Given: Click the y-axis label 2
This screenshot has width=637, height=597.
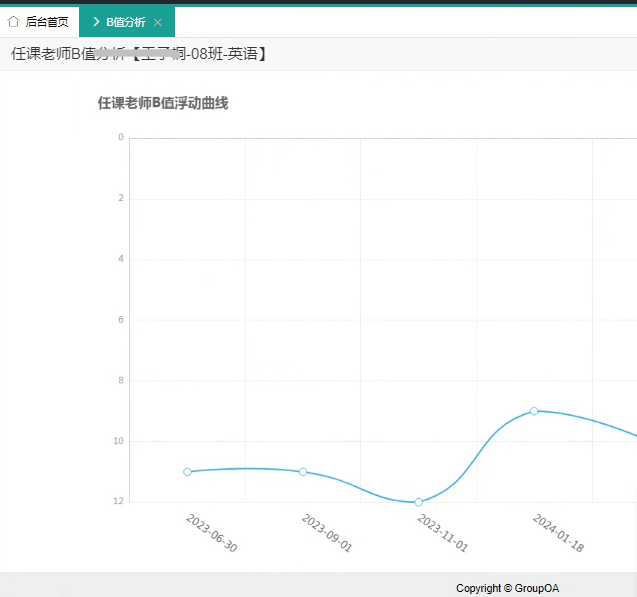Looking at the screenshot, I should 121,198.
